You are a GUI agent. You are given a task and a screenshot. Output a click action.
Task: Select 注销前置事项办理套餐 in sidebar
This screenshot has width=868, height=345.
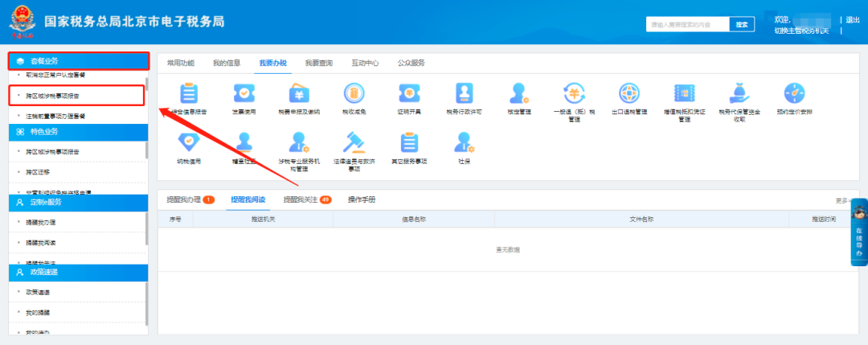point(55,117)
